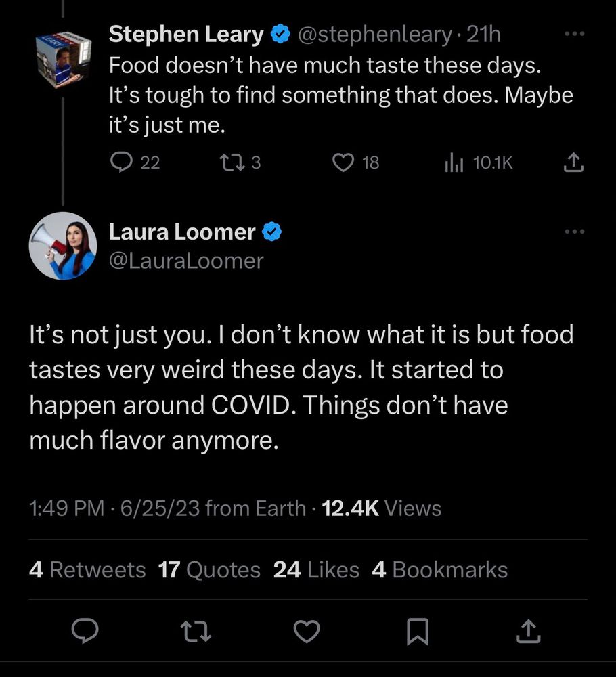
Task: Share Laura Loomer's tweet
Action: click(x=529, y=631)
